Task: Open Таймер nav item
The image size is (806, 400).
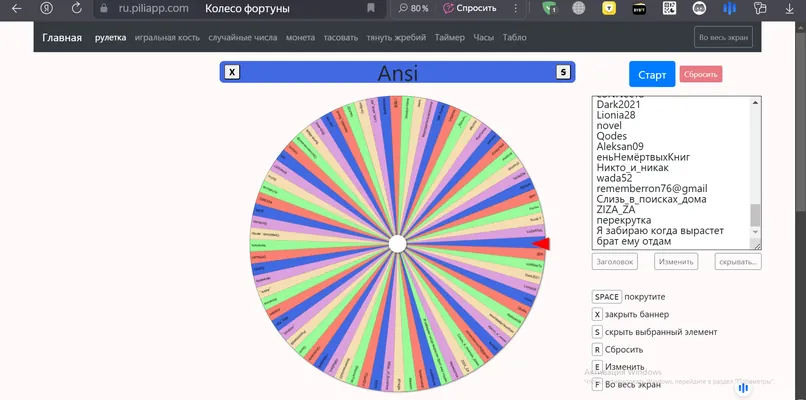Action: pos(449,38)
